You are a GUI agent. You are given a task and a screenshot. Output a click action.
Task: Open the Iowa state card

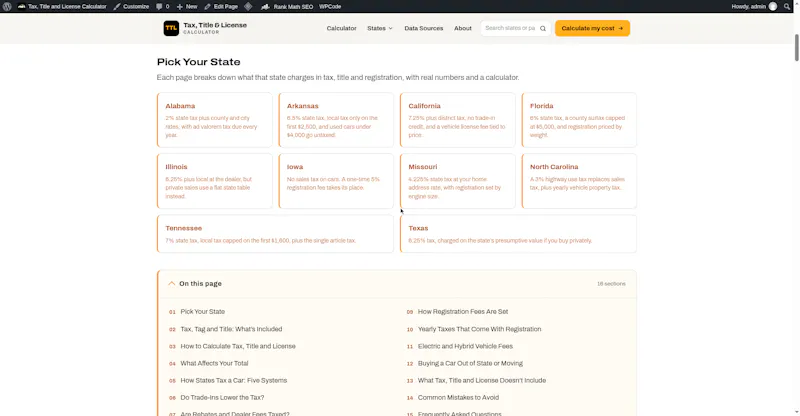336,181
